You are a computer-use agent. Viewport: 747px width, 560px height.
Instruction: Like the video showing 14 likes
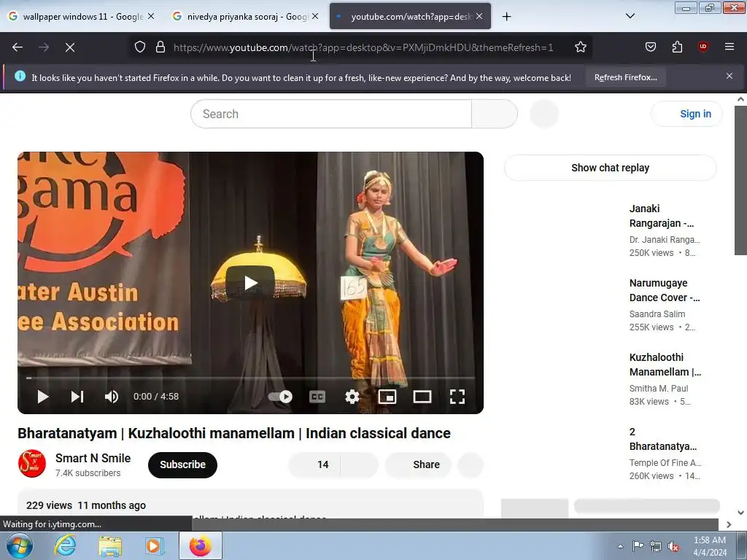point(314,464)
